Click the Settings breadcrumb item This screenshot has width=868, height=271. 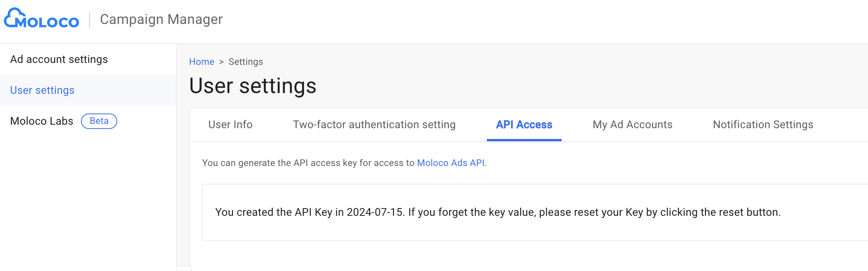pos(246,62)
